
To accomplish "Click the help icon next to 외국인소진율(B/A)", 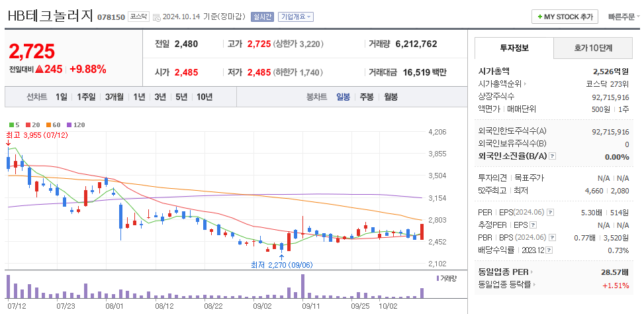I will 553,156.
